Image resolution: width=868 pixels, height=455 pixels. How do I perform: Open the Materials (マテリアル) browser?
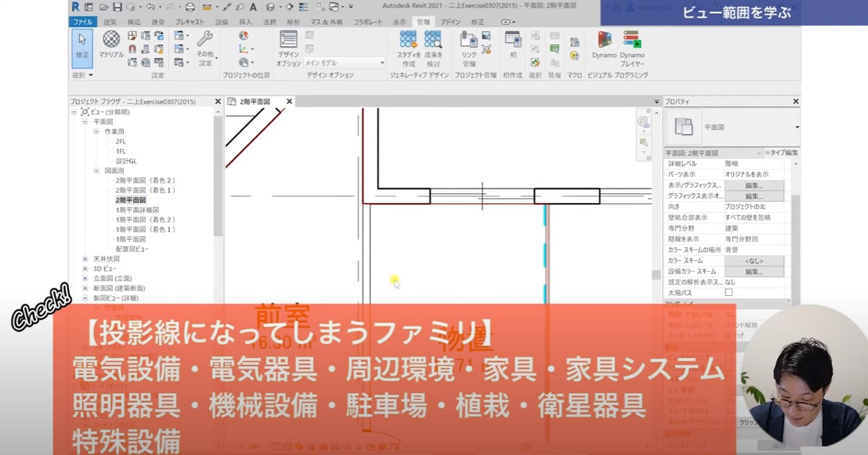[111, 44]
